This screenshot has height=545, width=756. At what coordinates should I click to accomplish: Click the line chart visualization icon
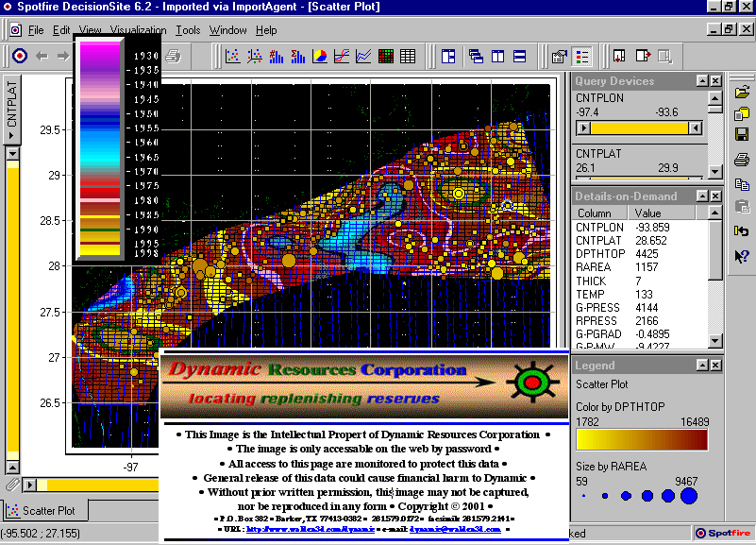[x=363, y=57]
